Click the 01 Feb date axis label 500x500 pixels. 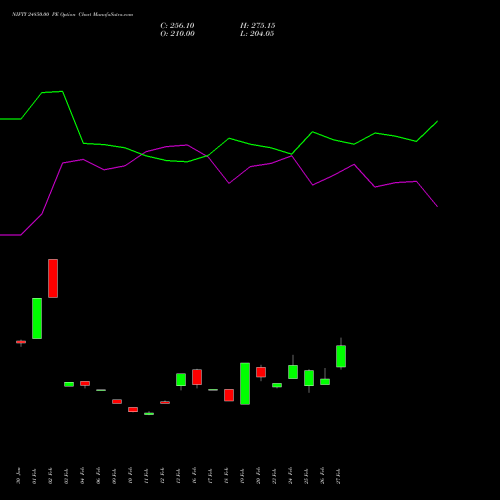(x=35, y=476)
